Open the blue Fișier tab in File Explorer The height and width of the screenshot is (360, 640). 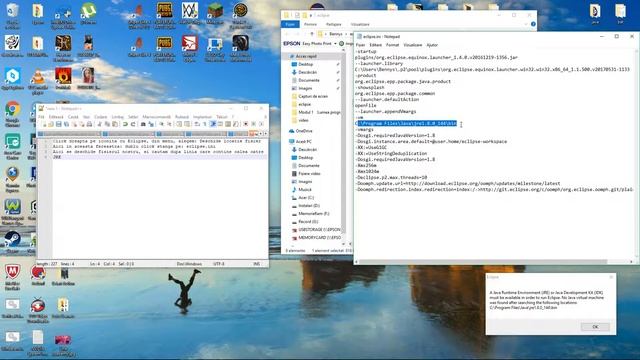(290, 24)
